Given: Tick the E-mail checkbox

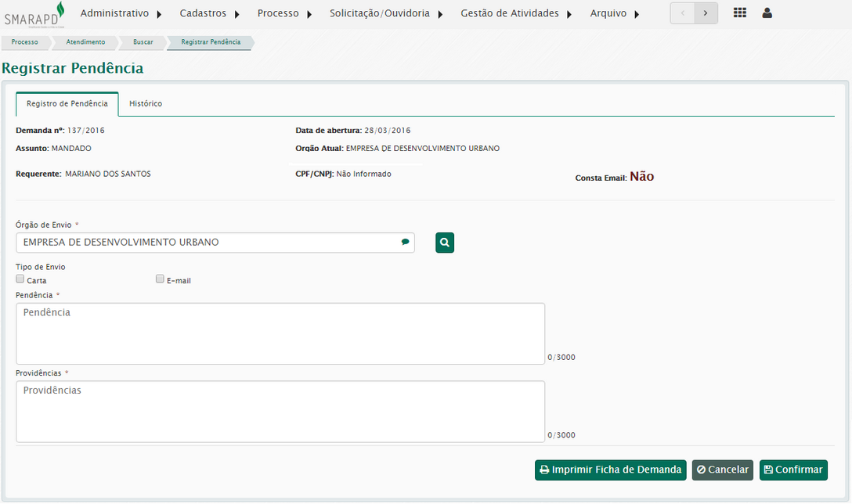Looking at the screenshot, I should 160,279.
